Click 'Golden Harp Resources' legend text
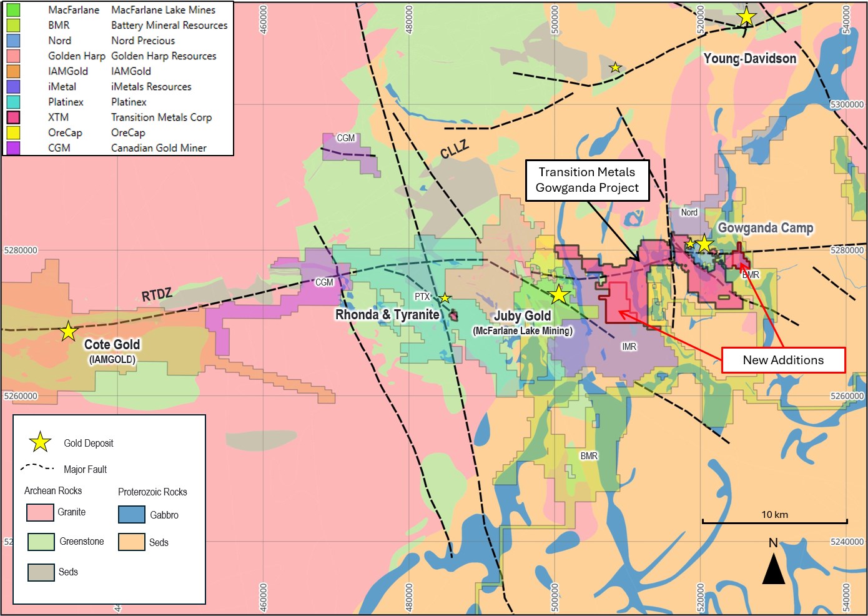Screen dimensions: 868x616 [x=164, y=56]
